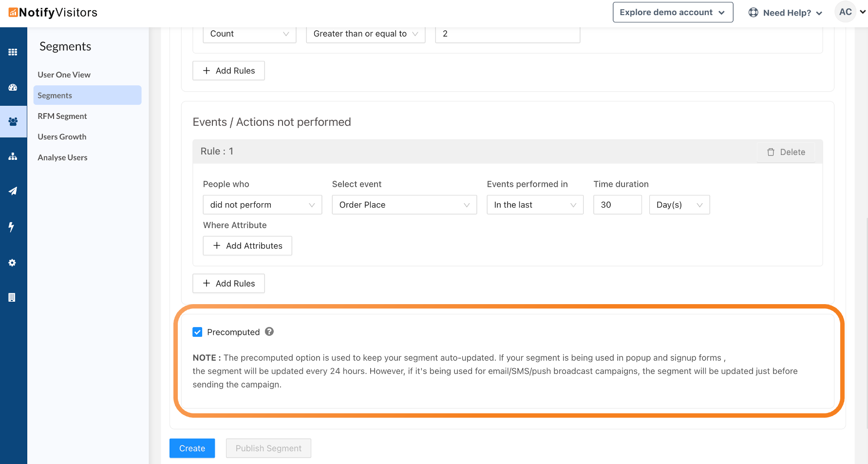Open the paper plane campaigns icon
The image size is (868, 464).
coord(13,191)
